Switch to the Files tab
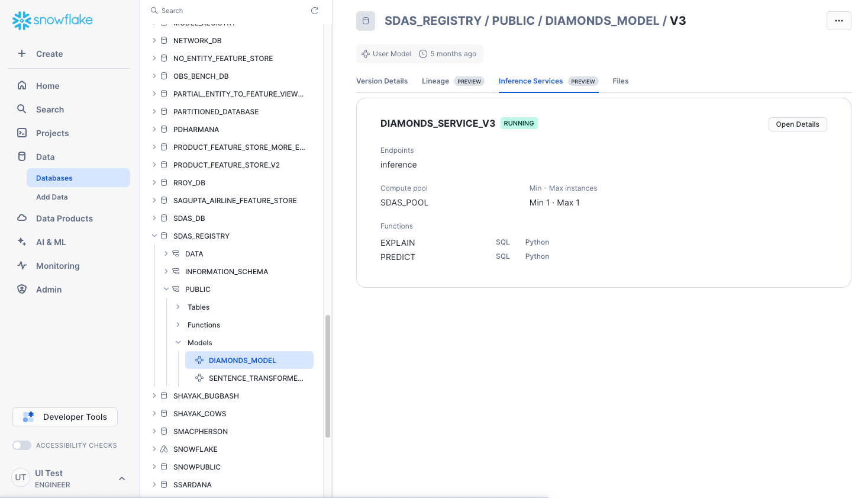Viewport: 868px width, 498px height. [620, 81]
